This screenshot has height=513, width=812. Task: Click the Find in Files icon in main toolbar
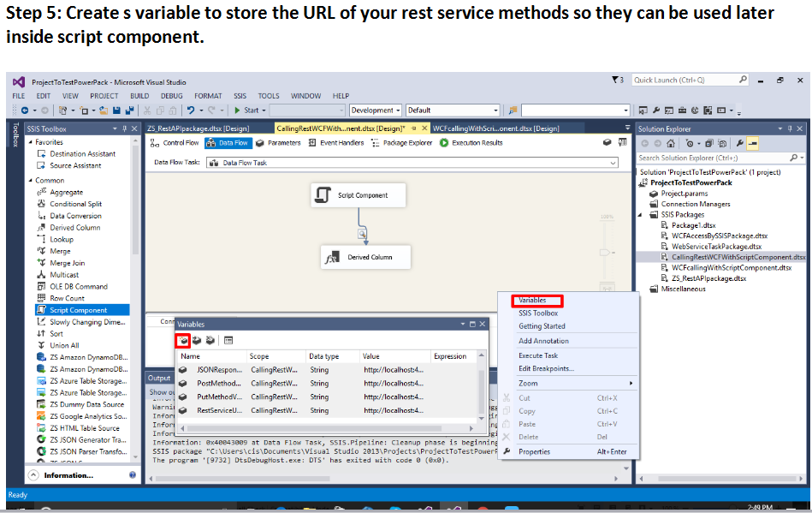tap(513, 110)
